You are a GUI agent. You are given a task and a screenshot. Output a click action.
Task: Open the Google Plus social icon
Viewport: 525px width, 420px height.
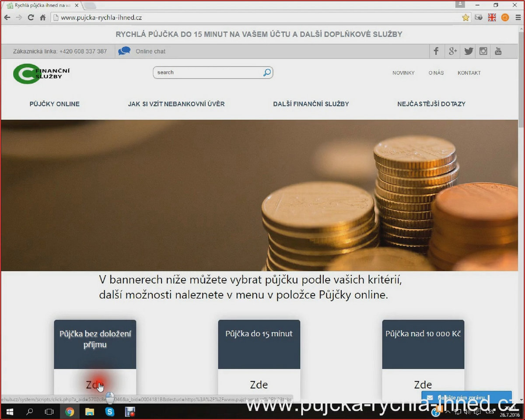[x=452, y=51]
